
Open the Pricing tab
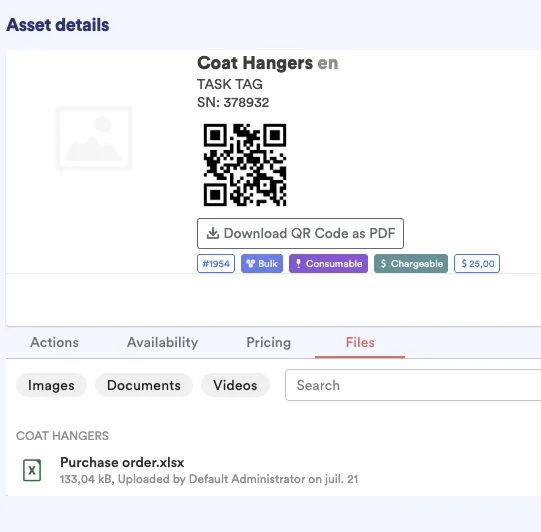point(268,342)
